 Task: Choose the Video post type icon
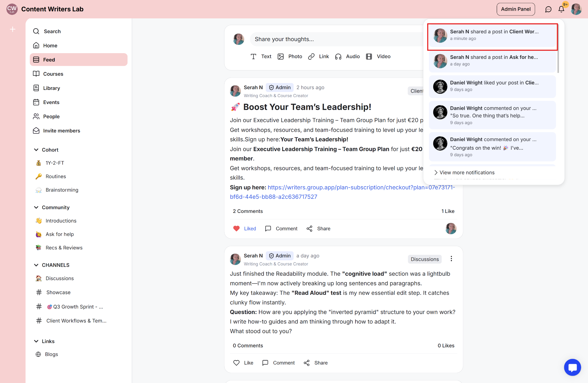pyautogui.click(x=369, y=57)
